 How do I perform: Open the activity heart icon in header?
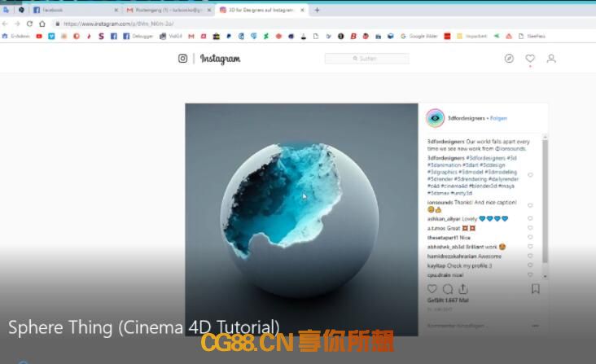click(530, 59)
